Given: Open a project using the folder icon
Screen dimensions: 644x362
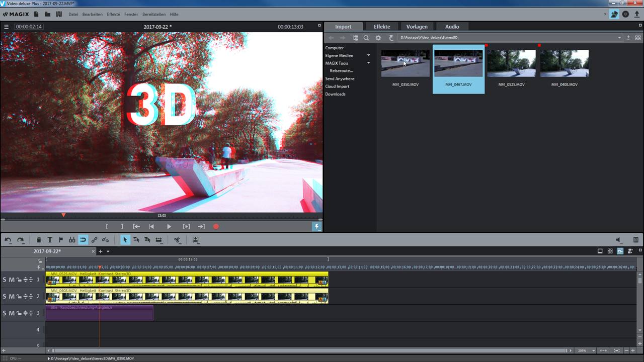Looking at the screenshot, I should coord(47,14).
